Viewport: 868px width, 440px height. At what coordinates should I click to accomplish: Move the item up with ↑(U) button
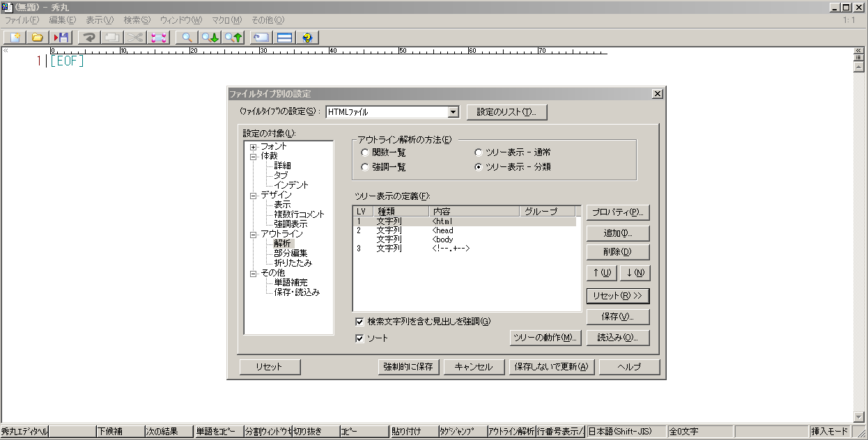click(x=601, y=273)
